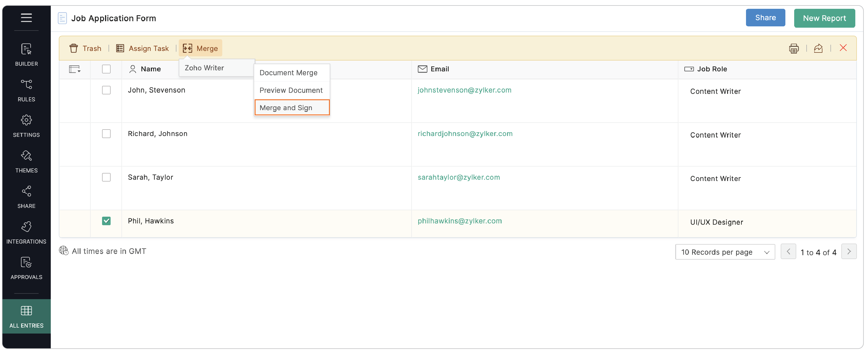Click the Share button
868x355 pixels.
tap(765, 18)
